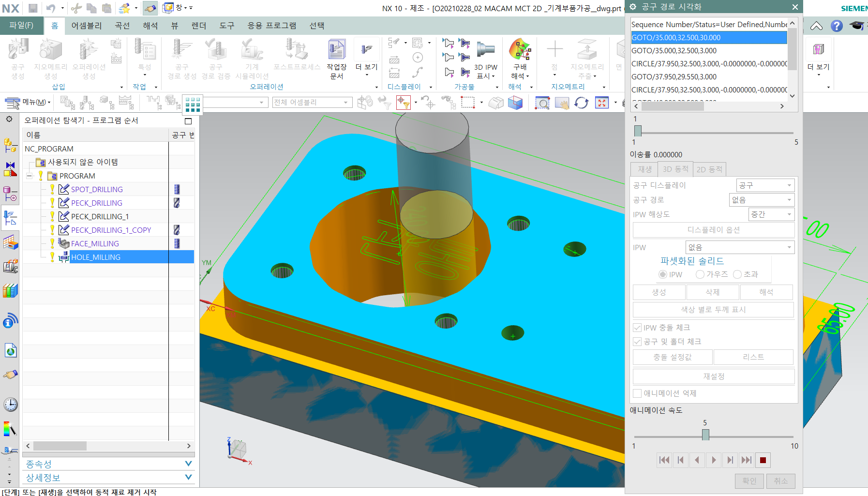868x496 pixels.
Task: Switch to the Assembly ribbon tab
Action: click(x=87, y=26)
